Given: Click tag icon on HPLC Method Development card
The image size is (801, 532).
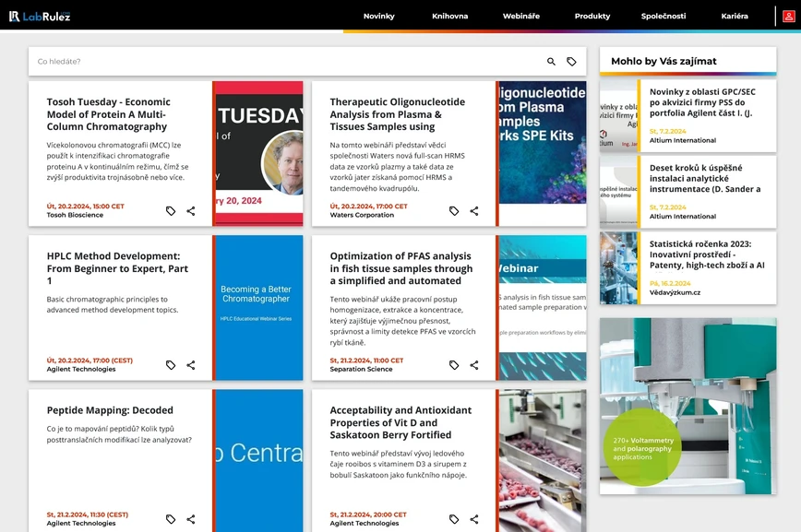Looking at the screenshot, I should tap(171, 365).
